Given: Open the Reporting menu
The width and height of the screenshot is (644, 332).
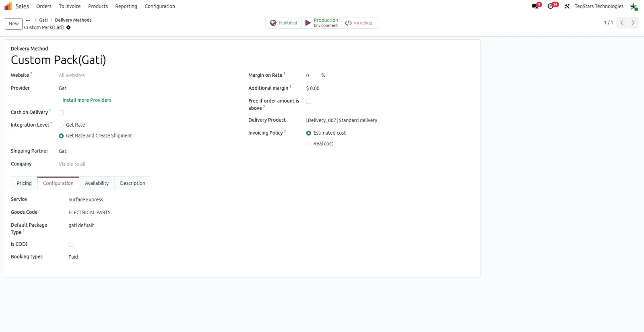Looking at the screenshot, I should click(x=126, y=6).
